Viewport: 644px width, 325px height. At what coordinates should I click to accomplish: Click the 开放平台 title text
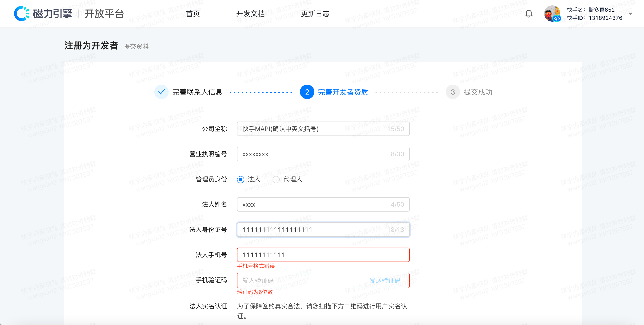[x=104, y=14]
